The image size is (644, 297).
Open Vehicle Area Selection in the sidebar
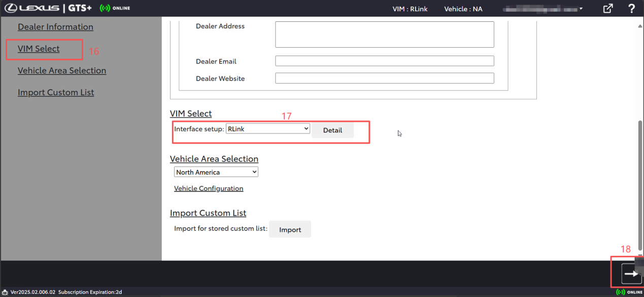coord(62,71)
